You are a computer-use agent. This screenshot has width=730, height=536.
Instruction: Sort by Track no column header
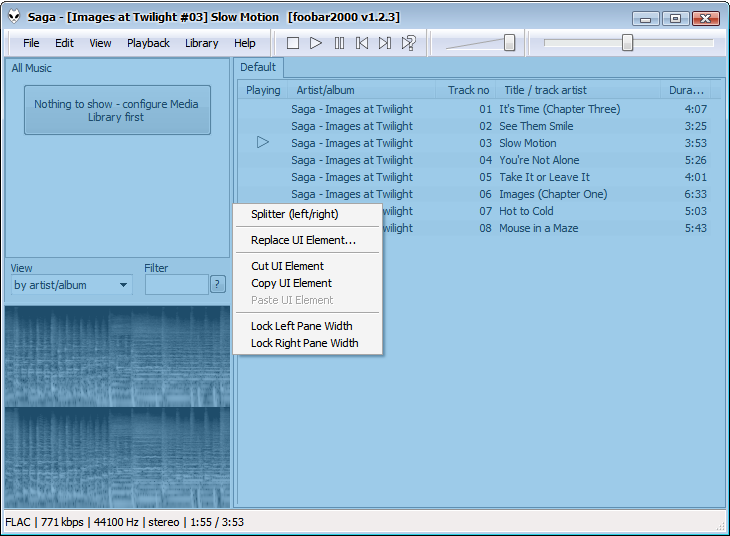click(x=466, y=90)
